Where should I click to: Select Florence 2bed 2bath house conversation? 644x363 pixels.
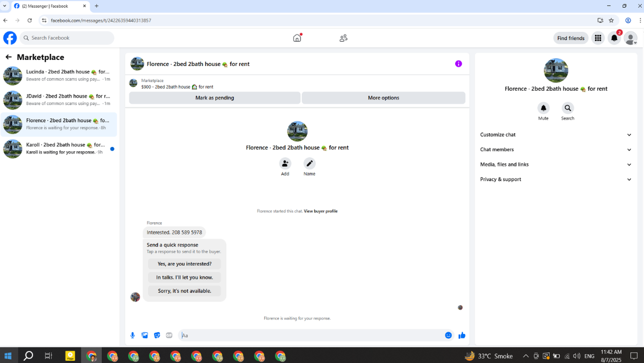point(59,124)
